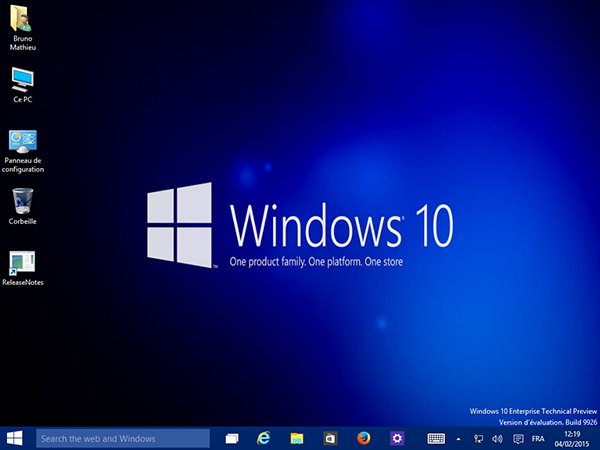The image size is (600, 450).
Task: Click the 'Search the web and Windows' box
Action: click(123, 438)
